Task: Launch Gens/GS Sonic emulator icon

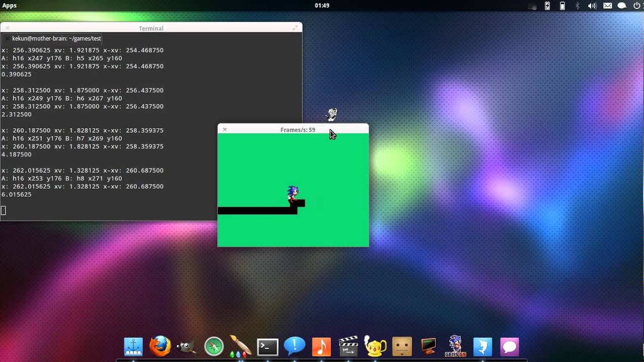Action: pyautogui.click(x=455, y=346)
